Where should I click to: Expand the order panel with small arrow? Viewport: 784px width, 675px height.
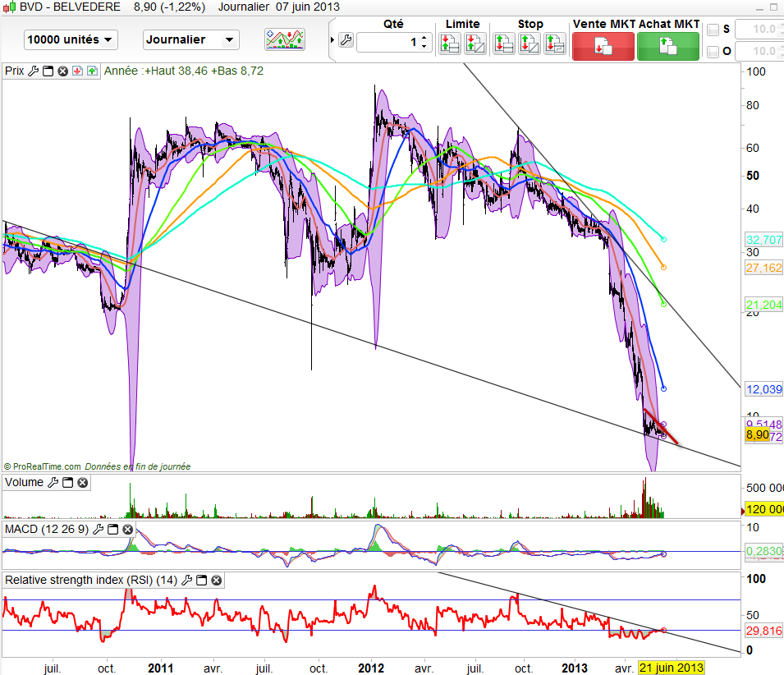(332, 40)
